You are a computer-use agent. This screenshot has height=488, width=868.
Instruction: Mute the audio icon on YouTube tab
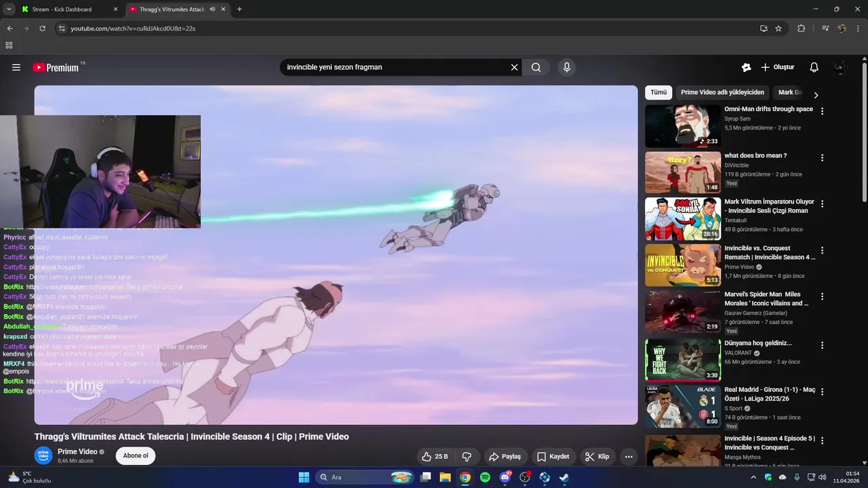(x=212, y=9)
